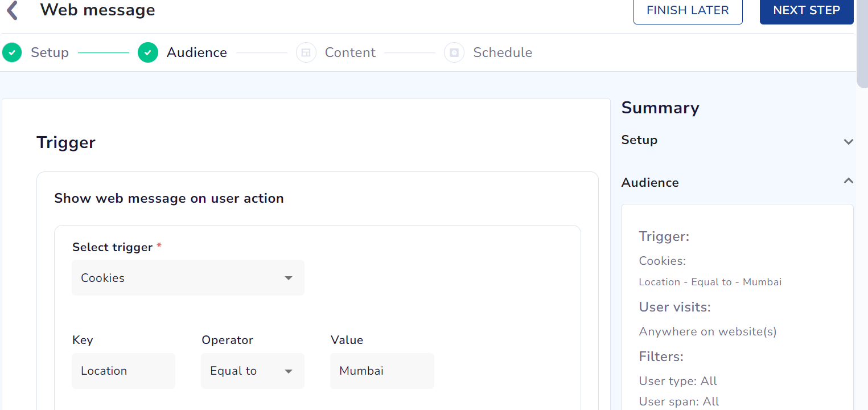Proceed with the NEXT STEP button
This screenshot has height=410, width=868.
click(x=806, y=11)
